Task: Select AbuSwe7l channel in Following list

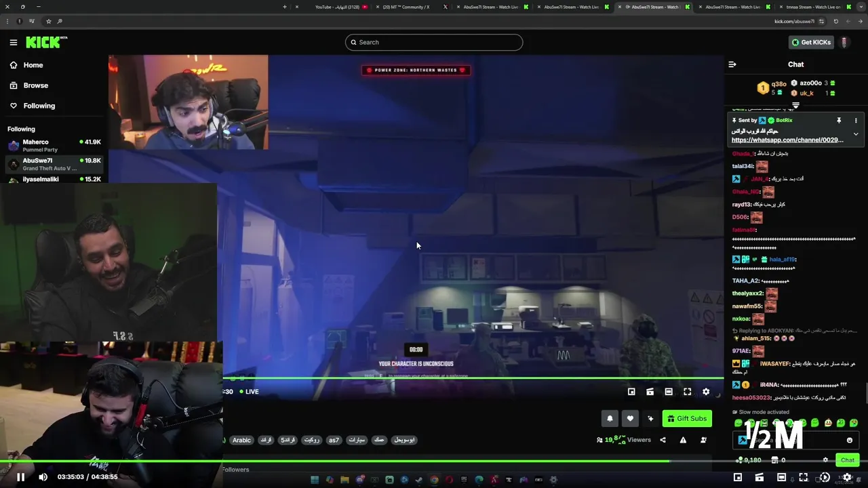Action: (54, 164)
